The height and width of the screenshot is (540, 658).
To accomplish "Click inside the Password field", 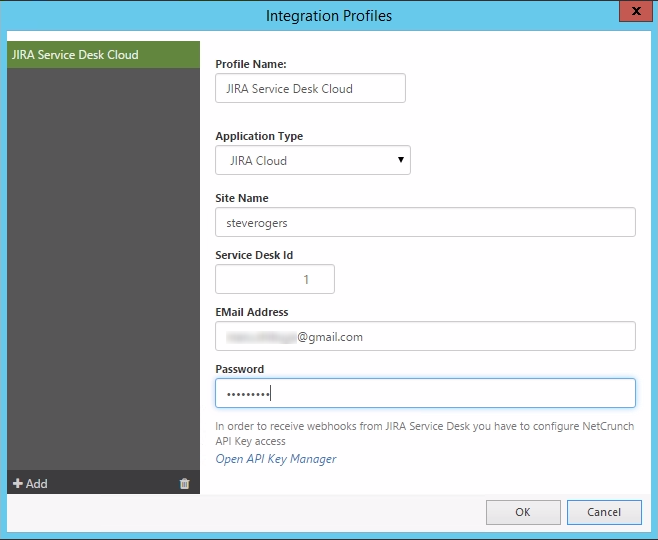I will coord(425,393).
